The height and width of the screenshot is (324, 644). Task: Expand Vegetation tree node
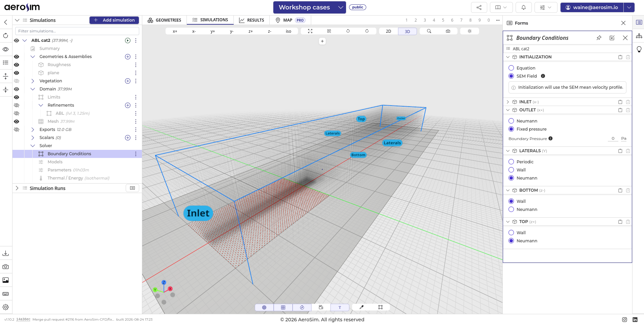pyautogui.click(x=33, y=81)
